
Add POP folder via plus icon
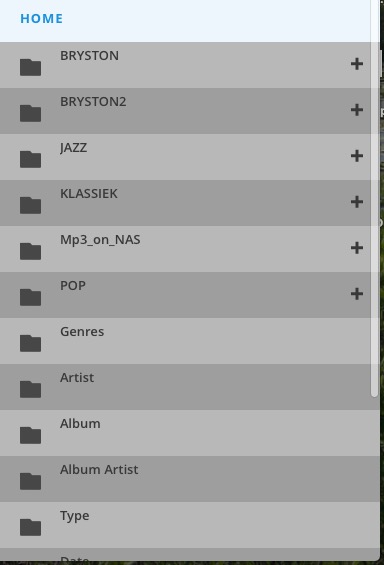357,294
